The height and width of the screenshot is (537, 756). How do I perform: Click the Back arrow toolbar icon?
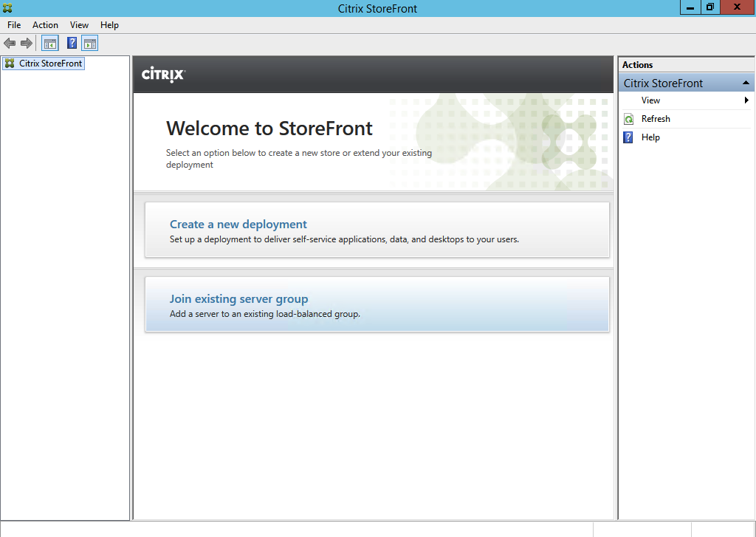[x=10, y=44]
